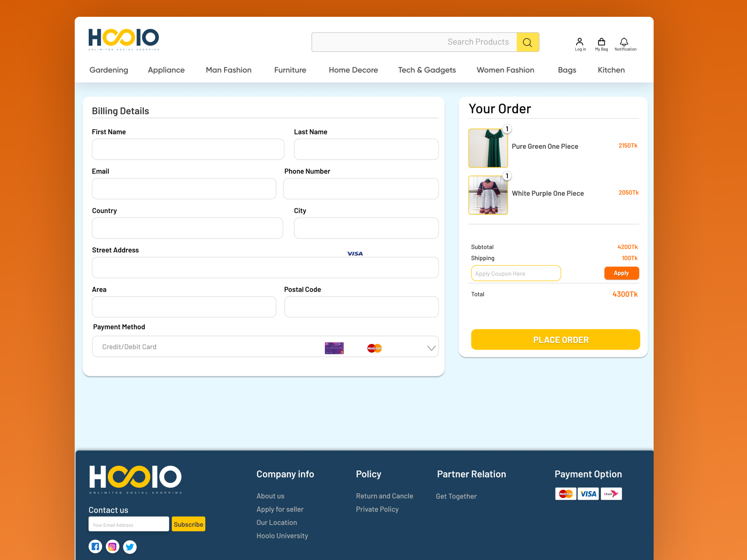Click the search magnifier icon

[x=528, y=42]
